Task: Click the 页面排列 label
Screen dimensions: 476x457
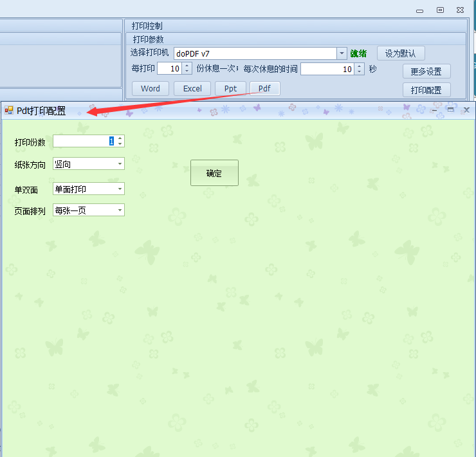Action: click(30, 211)
